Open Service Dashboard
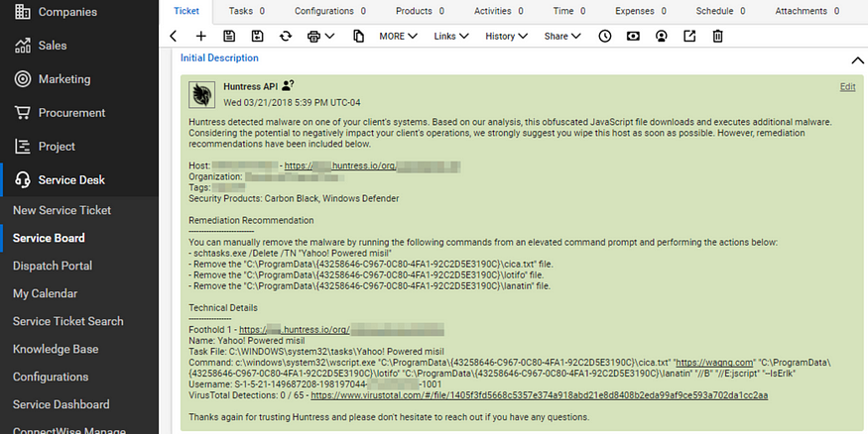The image size is (868, 434). pyautogui.click(x=61, y=404)
